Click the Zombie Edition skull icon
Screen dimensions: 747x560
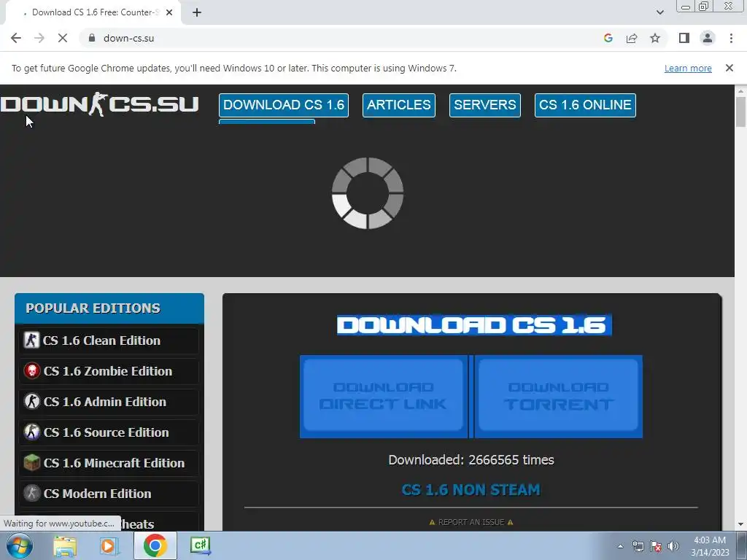point(32,370)
